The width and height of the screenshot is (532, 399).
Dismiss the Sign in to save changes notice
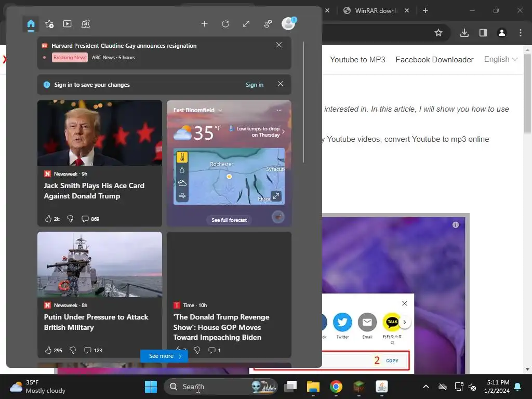pos(280,84)
